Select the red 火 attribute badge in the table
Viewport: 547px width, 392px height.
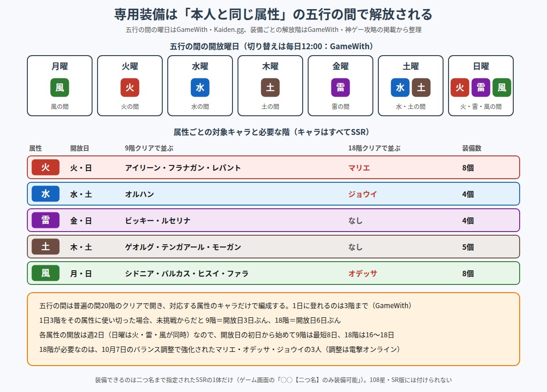[46, 167]
